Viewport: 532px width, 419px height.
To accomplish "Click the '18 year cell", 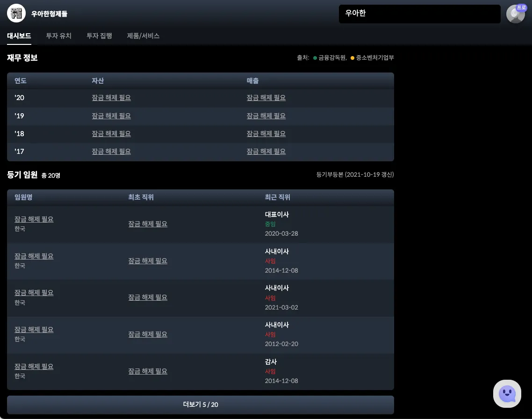I will [x=19, y=134].
